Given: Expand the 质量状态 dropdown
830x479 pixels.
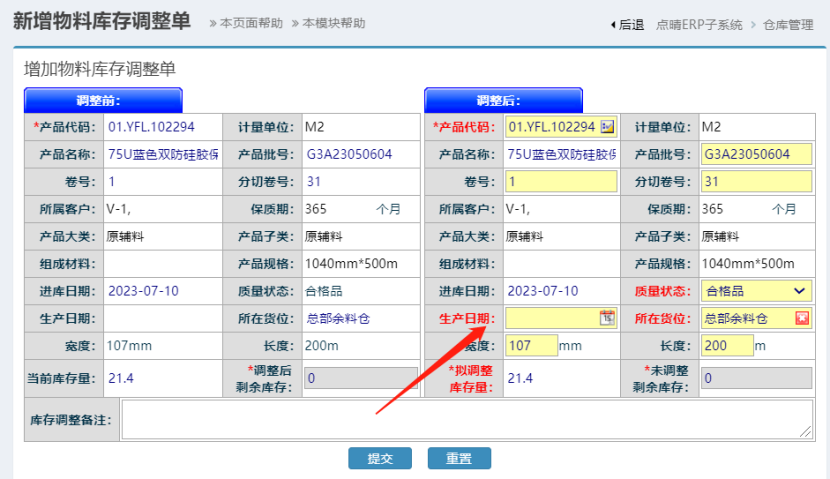Looking at the screenshot, I should [799, 291].
